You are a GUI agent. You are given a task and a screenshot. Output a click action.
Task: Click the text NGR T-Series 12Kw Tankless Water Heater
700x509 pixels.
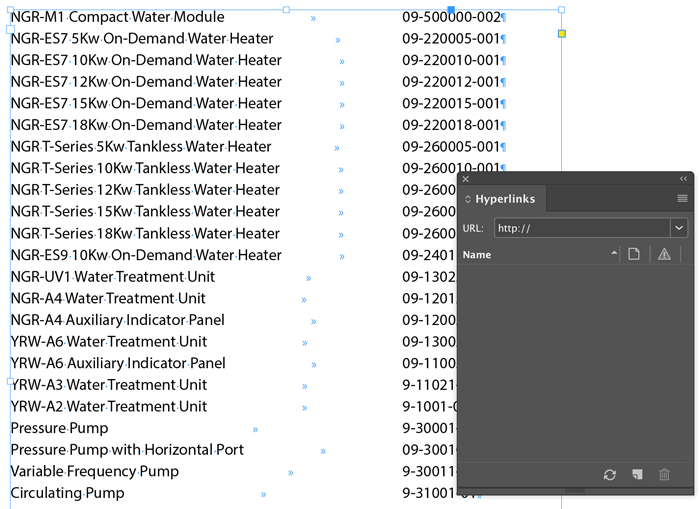(x=145, y=190)
